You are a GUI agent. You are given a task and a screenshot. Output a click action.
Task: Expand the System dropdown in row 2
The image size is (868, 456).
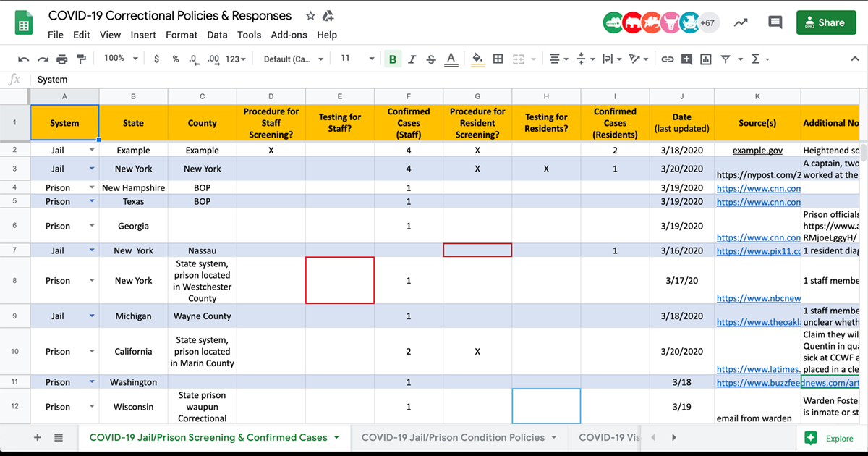click(x=93, y=150)
